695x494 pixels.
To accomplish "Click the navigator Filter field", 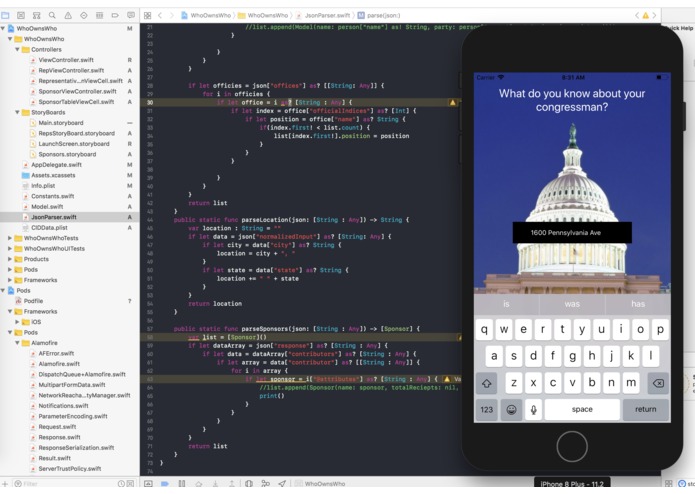I will click(x=66, y=484).
